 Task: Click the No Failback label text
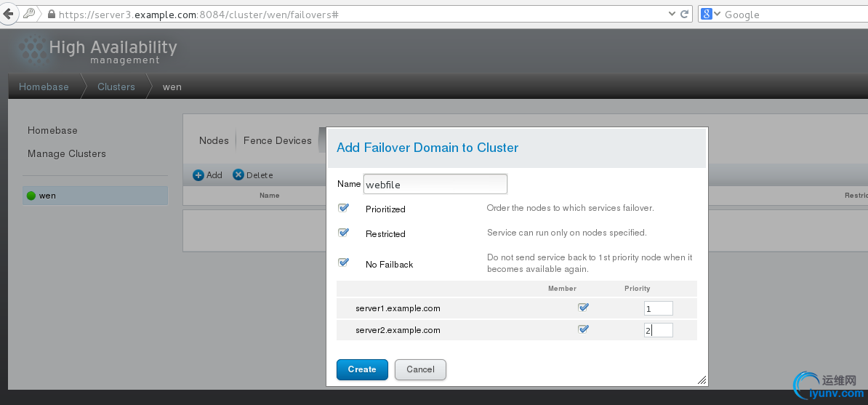coord(389,265)
